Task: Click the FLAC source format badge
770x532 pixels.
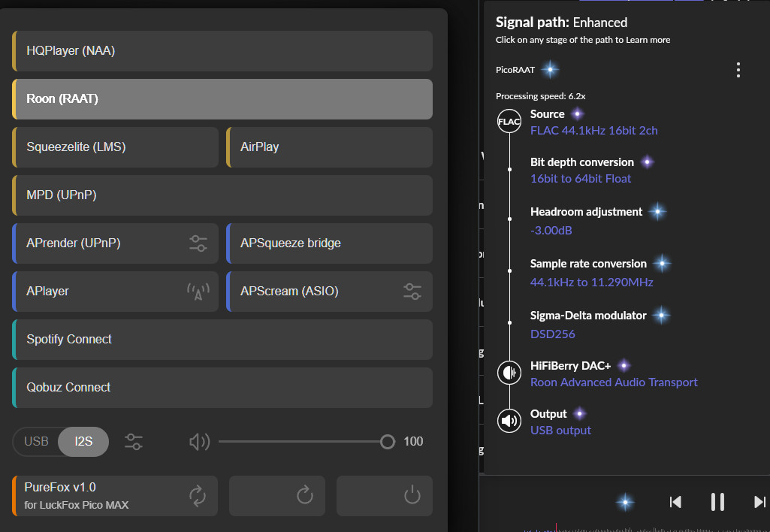Action: 509,122
